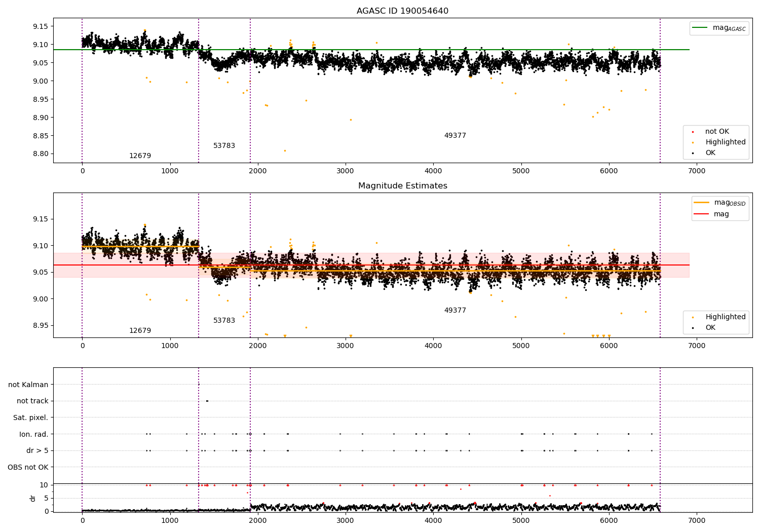Click the 10 tick on dr axis
Screen dimensions: 760x532
(x=44, y=485)
